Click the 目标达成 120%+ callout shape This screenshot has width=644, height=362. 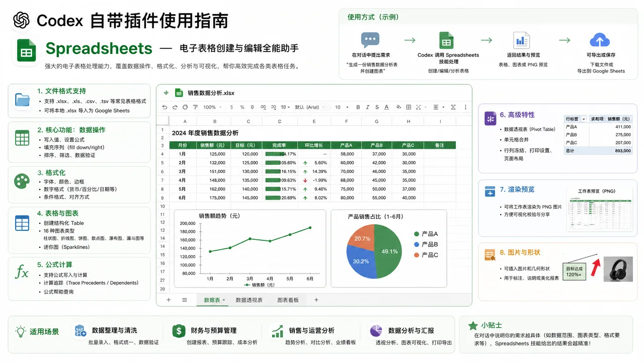click(574, 271)
